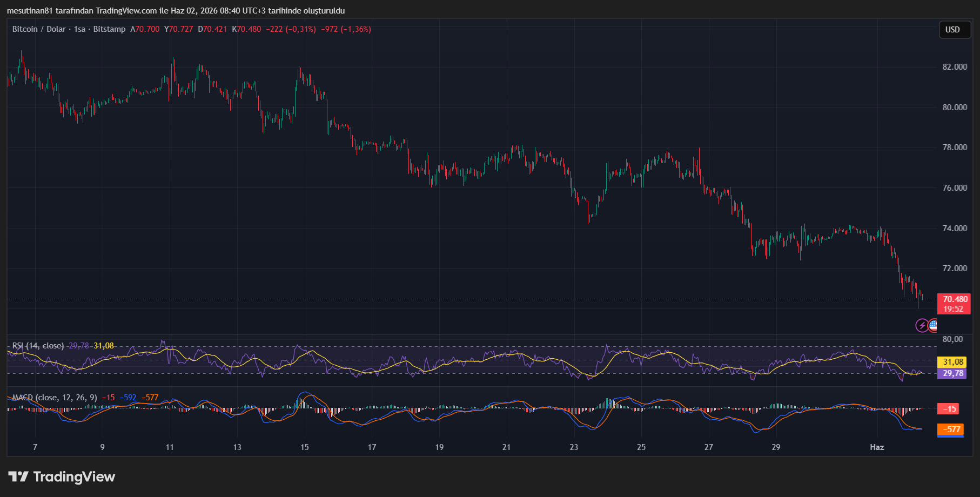Click the 74.000 price axis label

[955, 229]
